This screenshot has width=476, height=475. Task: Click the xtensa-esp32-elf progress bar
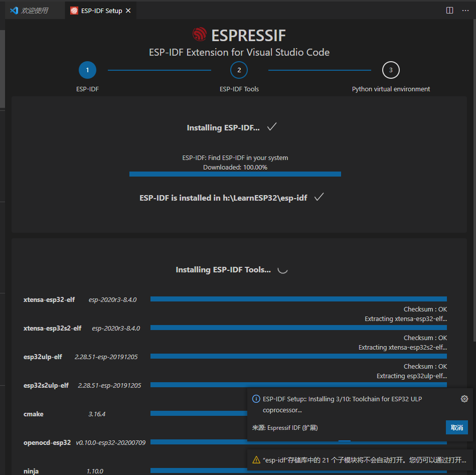click(x=298, y=299)
